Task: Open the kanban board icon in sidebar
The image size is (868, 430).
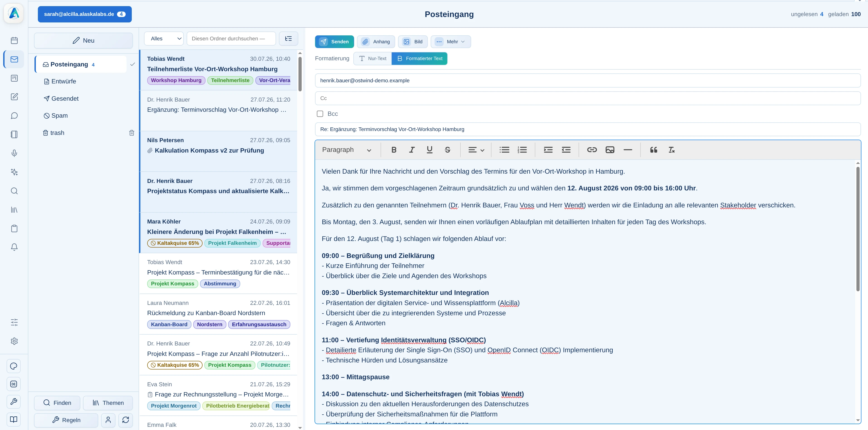Action: [x=14, y=78]
